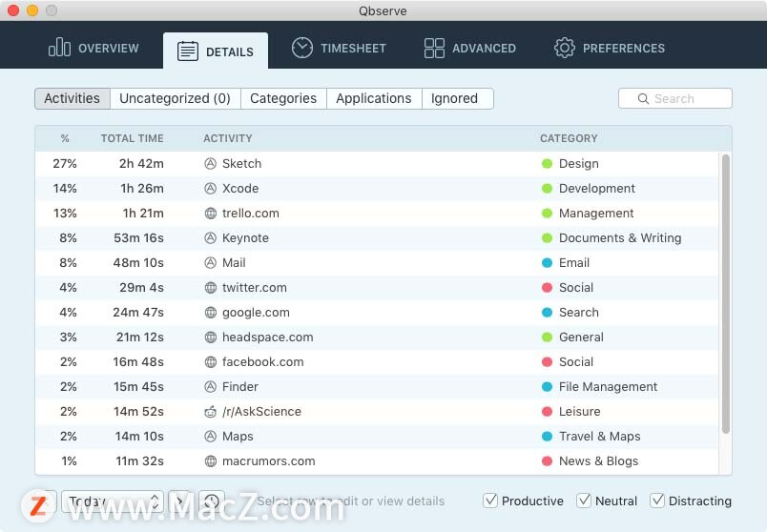This screenshot has width=767, height=532.
Task: Show Uncategorized (0) list
Action: [175, 98]
